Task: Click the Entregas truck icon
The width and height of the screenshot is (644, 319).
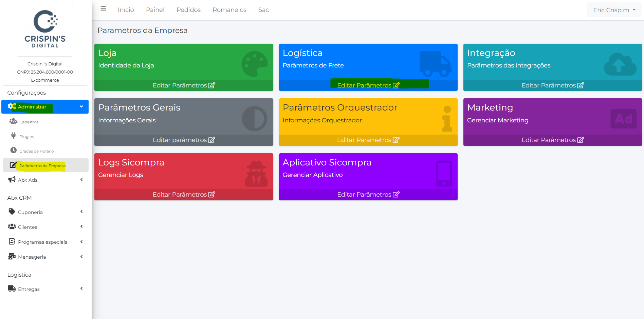Action: coord(12,288)
